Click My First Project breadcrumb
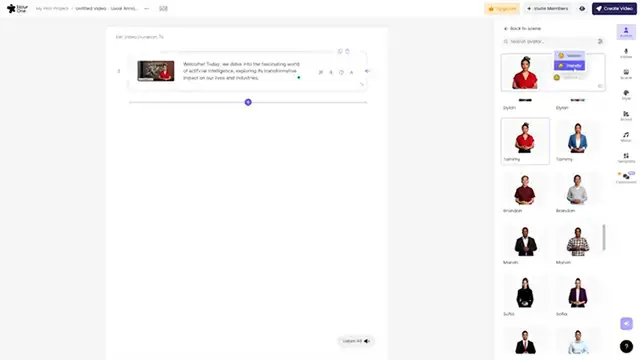This screenshot has width=640, height=360. (x=52, y=9)
